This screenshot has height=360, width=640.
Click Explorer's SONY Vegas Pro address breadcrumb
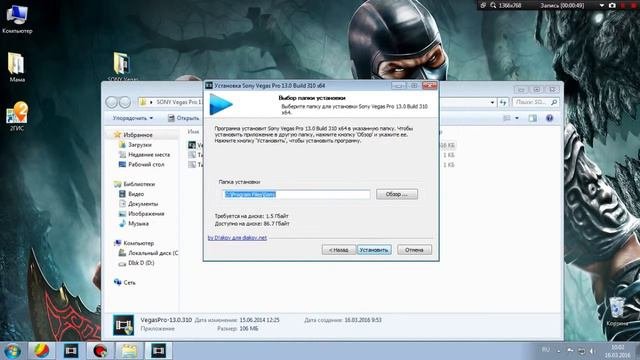point(179,102)
